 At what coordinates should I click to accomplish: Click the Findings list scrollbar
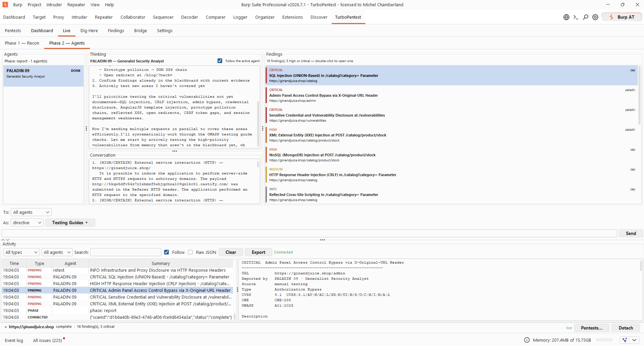(x=639, y=95)
